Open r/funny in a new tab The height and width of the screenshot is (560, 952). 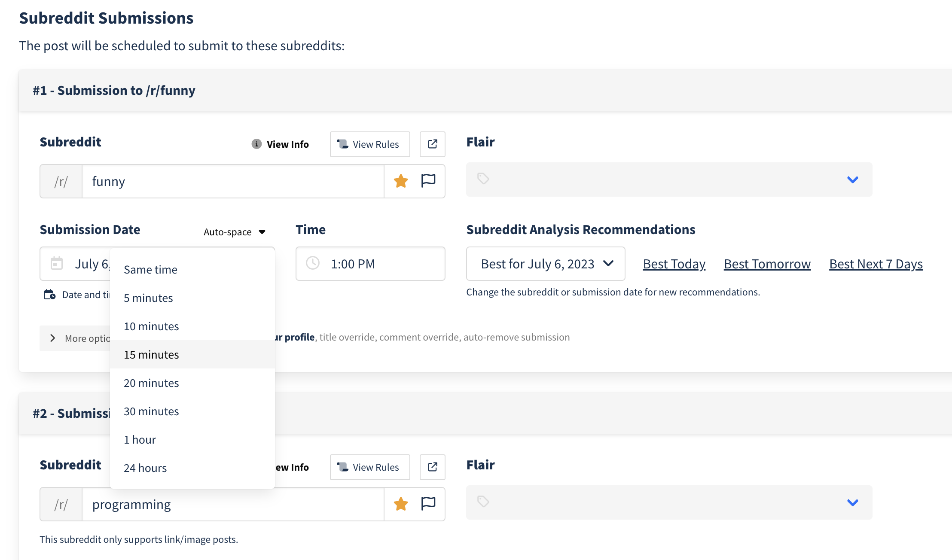coord(432,144)
